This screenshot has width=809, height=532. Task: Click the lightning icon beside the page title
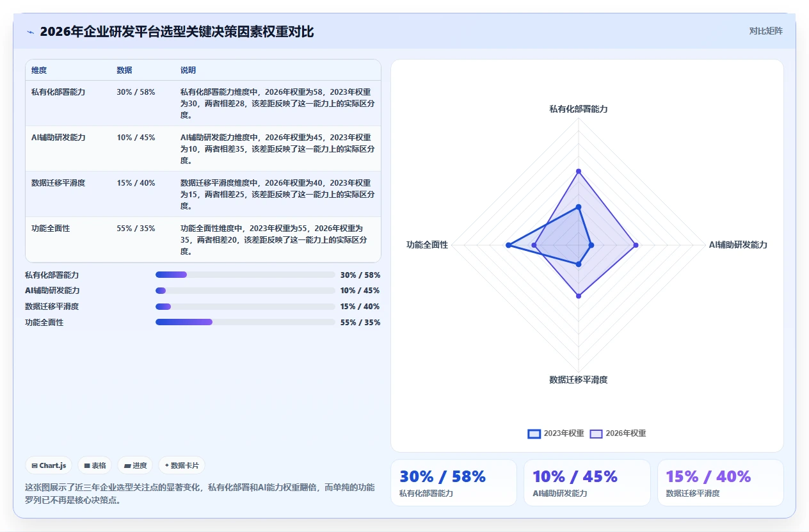click(30, 31)
